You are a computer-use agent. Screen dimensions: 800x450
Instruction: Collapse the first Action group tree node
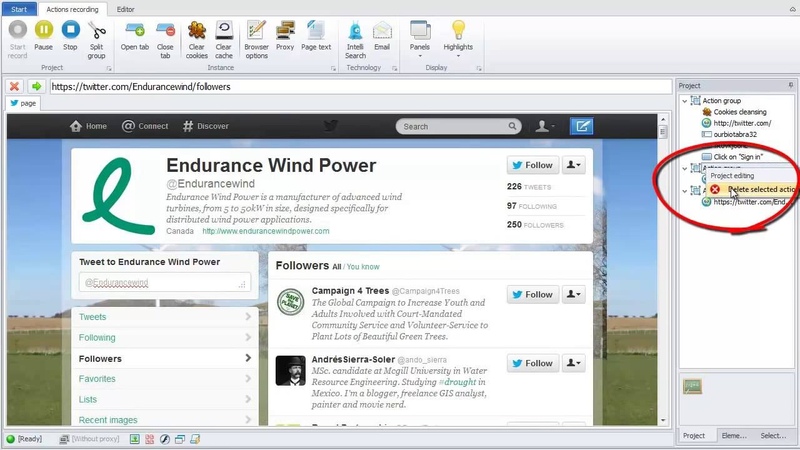click(x=684, y=101)
